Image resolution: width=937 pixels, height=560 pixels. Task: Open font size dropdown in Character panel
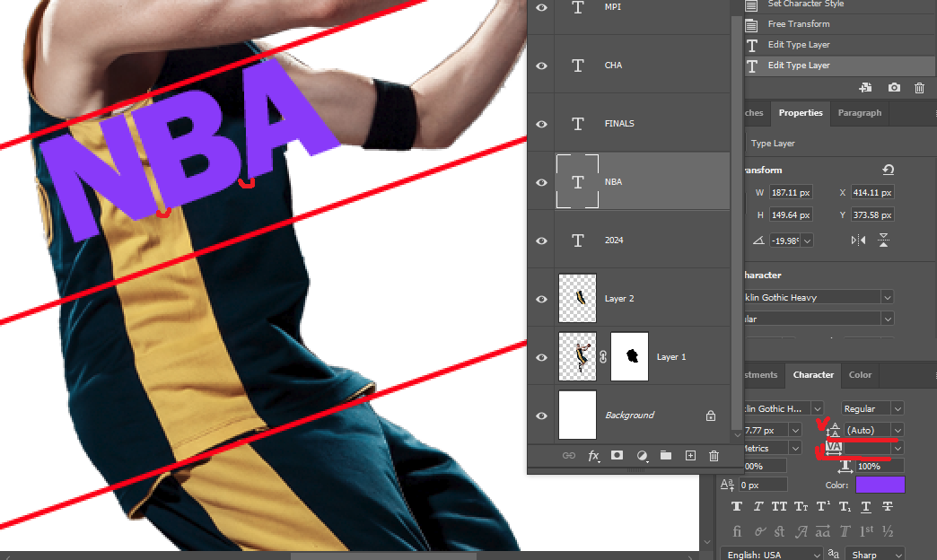(795, 430)
